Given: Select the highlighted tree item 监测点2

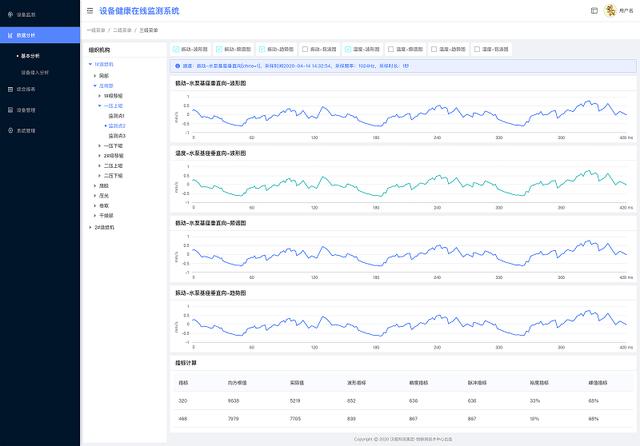Looking at the screenshot, I should 117,126.
